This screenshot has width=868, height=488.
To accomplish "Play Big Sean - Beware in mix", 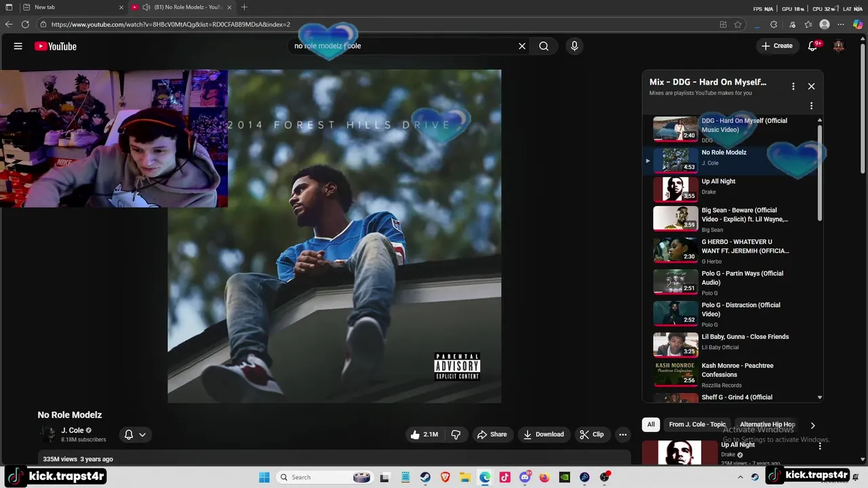I will [731, 219].
